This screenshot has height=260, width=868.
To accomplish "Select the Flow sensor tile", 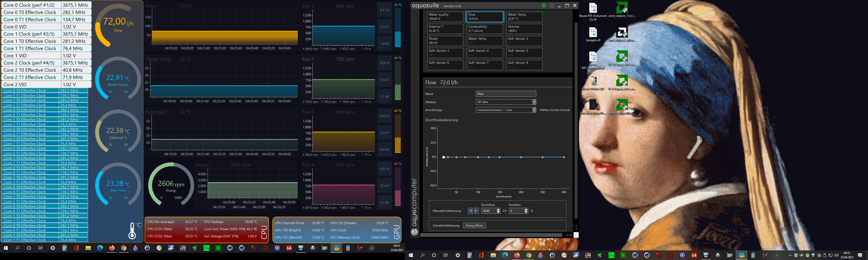I will 485,16.
